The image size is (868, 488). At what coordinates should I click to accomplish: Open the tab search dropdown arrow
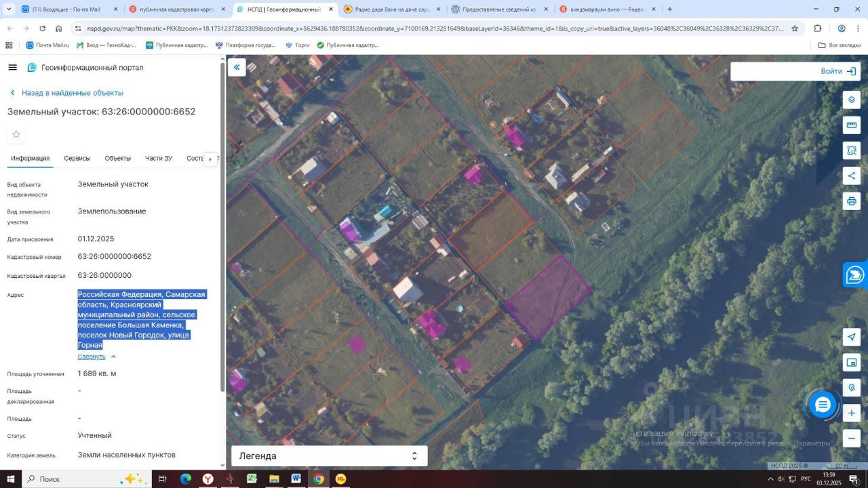click(x=9, y=9)
